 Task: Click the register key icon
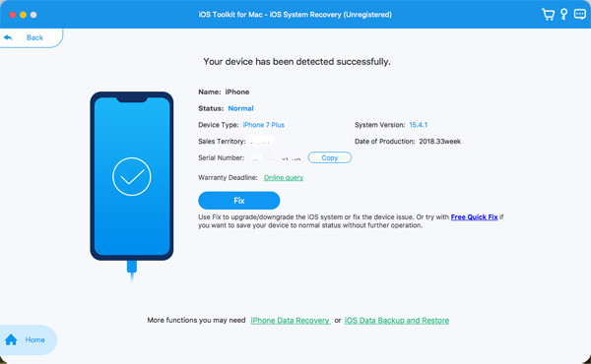pos(563,15)
